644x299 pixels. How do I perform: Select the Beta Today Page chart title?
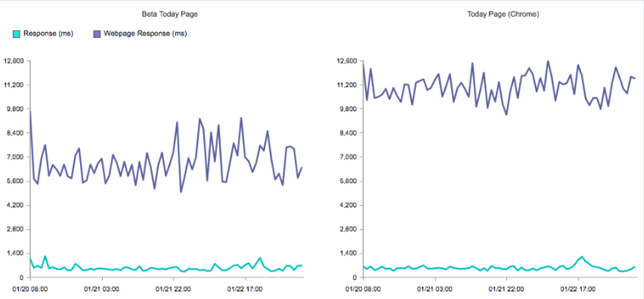point(169,14)
